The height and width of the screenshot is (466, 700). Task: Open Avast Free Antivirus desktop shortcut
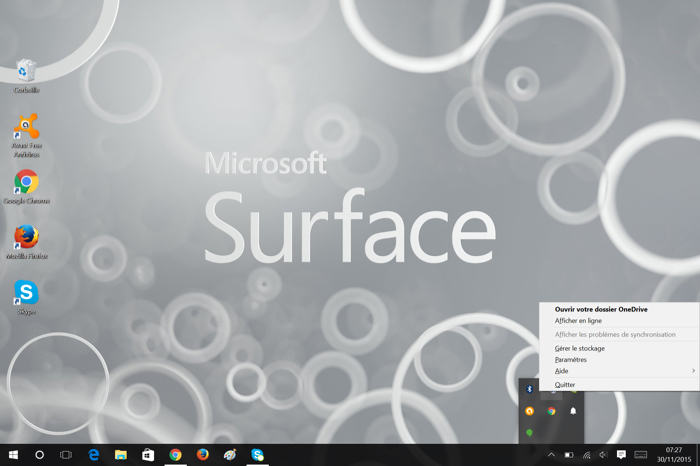point(26,127)
